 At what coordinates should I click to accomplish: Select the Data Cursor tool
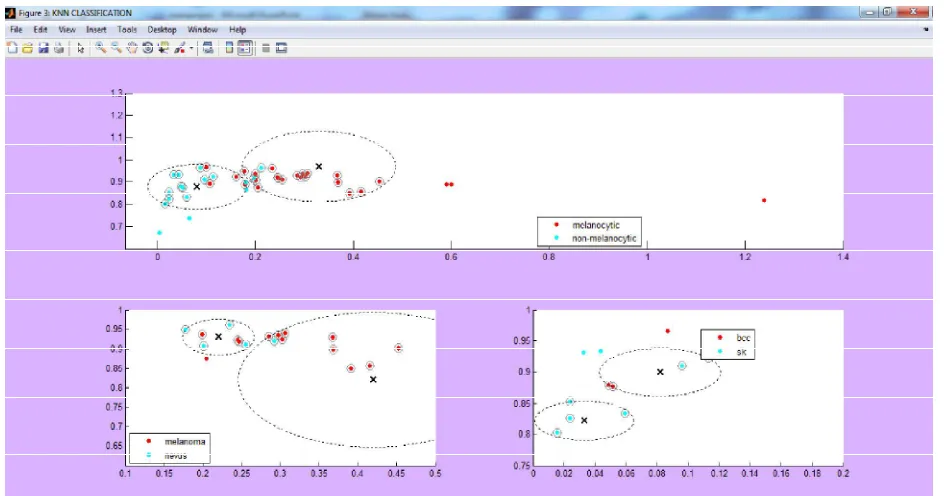point(163,48)
